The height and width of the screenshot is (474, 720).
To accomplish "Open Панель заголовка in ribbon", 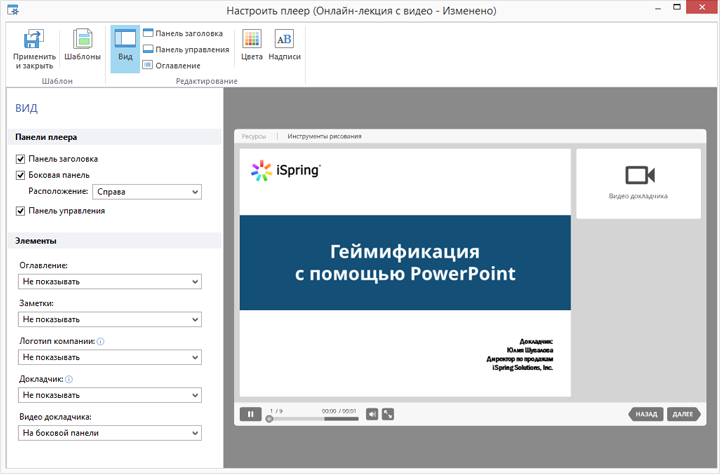I will (183, 33).
